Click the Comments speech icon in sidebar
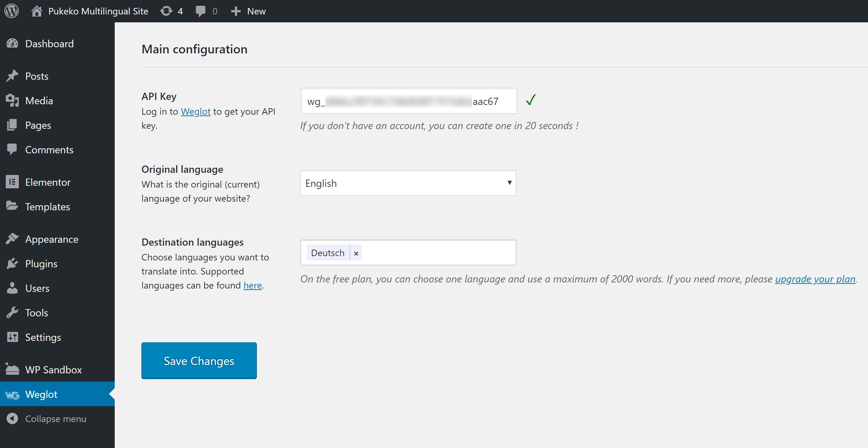Viewport: 868px width, 448px height. click(x=12, y=150)
